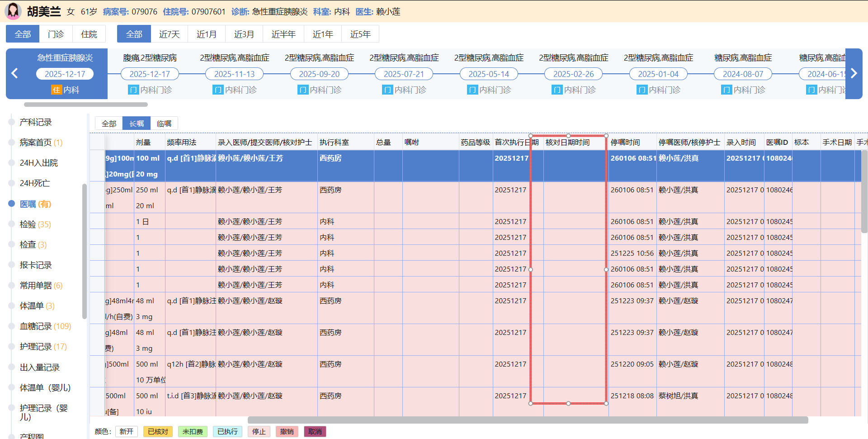The width and height of the screenshot is (868, 439).
Task: Select 医嘱 (有) in the sidebar
Action: (x=35, y=204)
